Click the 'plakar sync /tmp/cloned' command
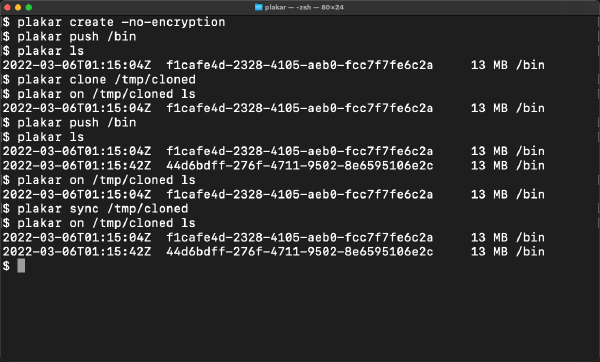This screenshot has width=600, height=362. [x=103, y=209]
